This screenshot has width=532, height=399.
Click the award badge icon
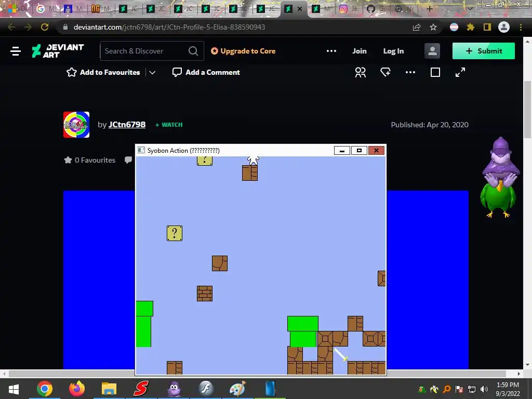pyautogui.click(x=385, y=72)
